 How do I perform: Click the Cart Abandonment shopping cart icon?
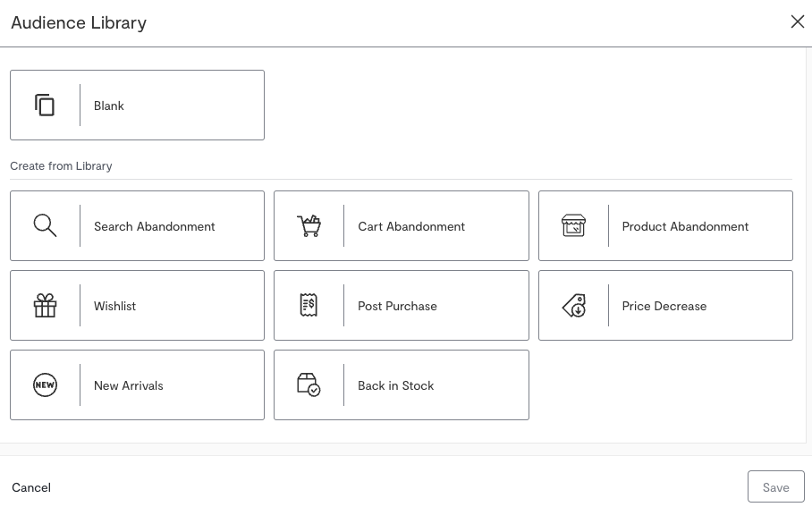[309, 226]
